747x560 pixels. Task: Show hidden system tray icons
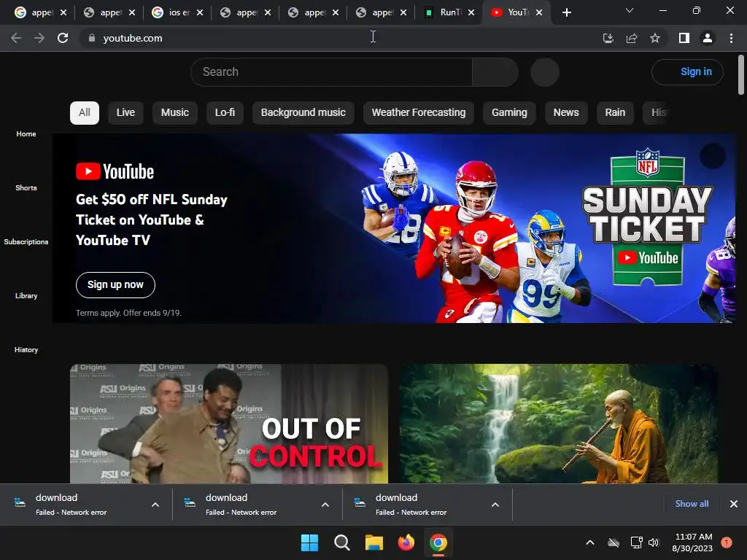pyautogui.click(x=589, y=542)
